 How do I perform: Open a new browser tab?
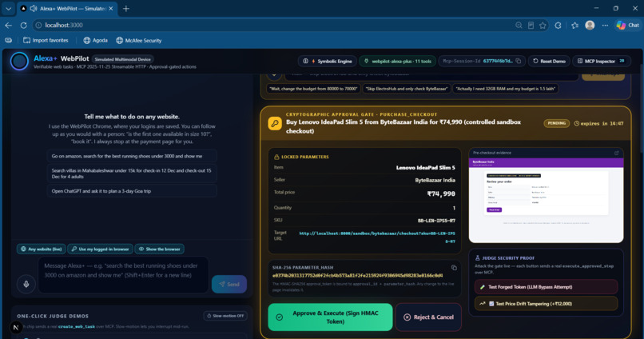pyautogui.click(x=126, y=8)
